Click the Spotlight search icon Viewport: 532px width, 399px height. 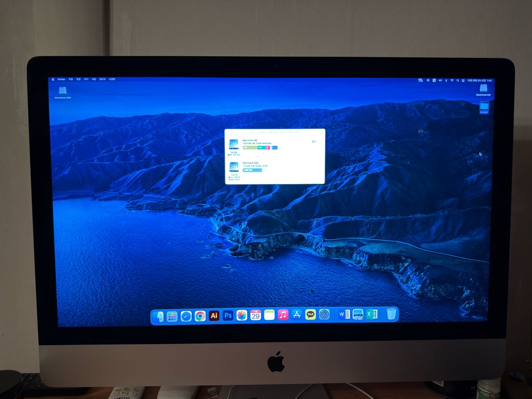pyautogui.click(x=458, y=79)
